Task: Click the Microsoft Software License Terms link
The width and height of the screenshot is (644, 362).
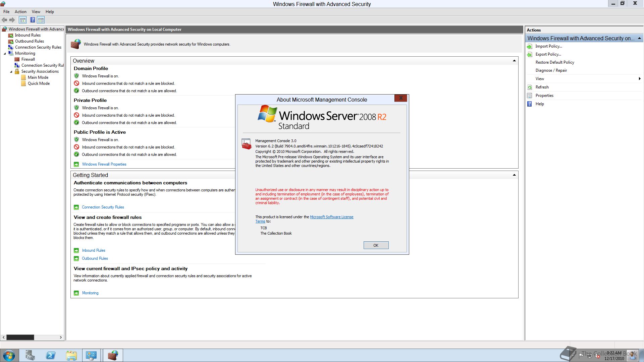Action: 331,217
